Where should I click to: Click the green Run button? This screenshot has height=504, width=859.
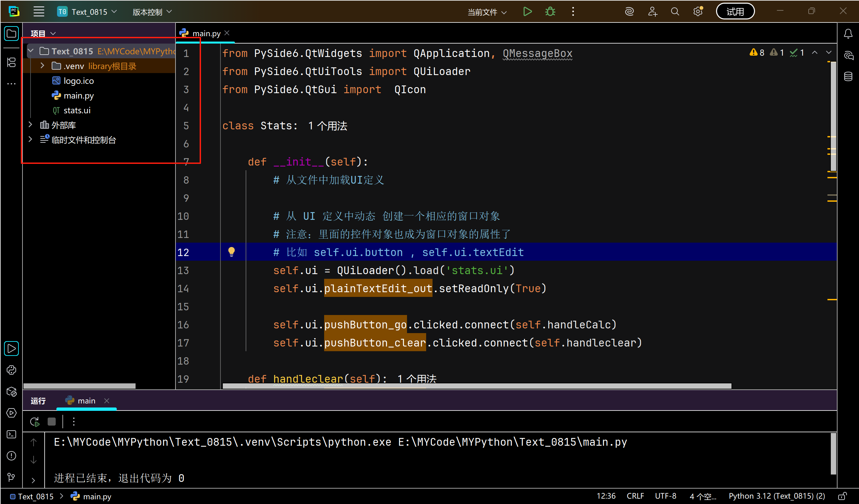pyautogui.click(x=527, y=12)
